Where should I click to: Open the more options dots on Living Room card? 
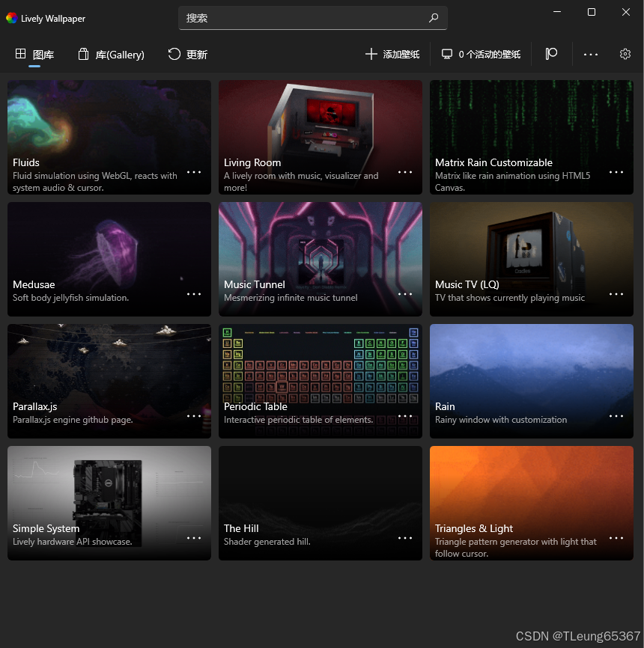click(405, 172)
